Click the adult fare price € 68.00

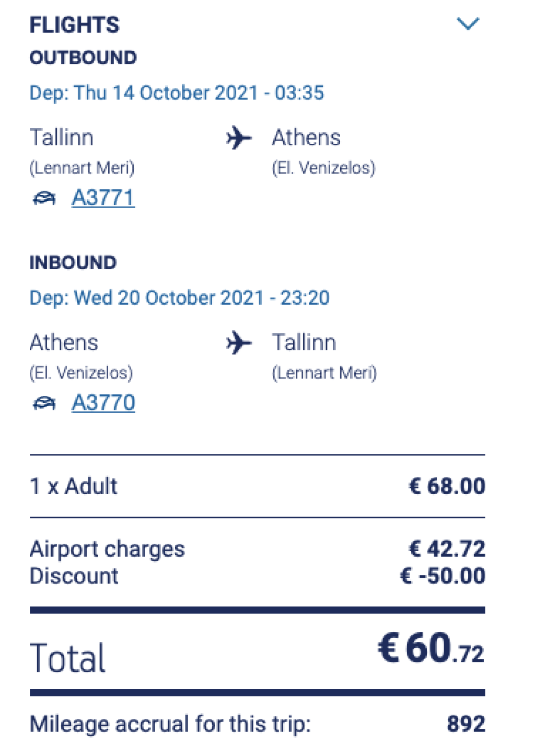(x=447, y=486)
